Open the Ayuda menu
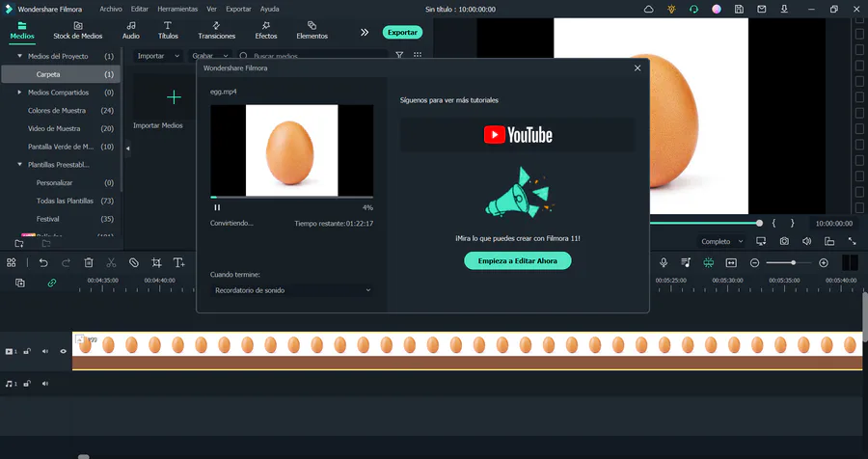Image resolution: width=868 pixels, height=459 pixels. 270,9
